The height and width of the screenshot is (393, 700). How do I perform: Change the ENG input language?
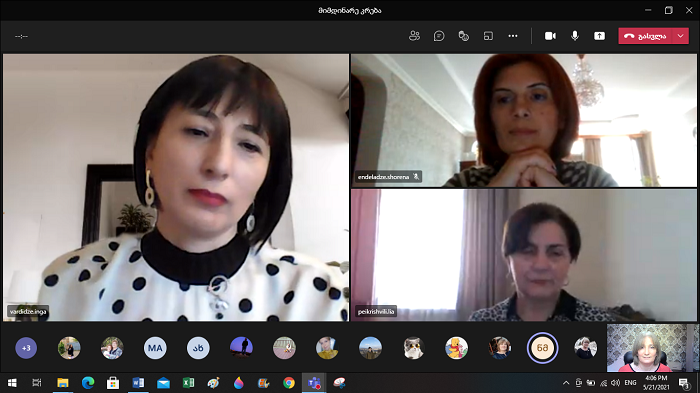click(x=630, y=383)
